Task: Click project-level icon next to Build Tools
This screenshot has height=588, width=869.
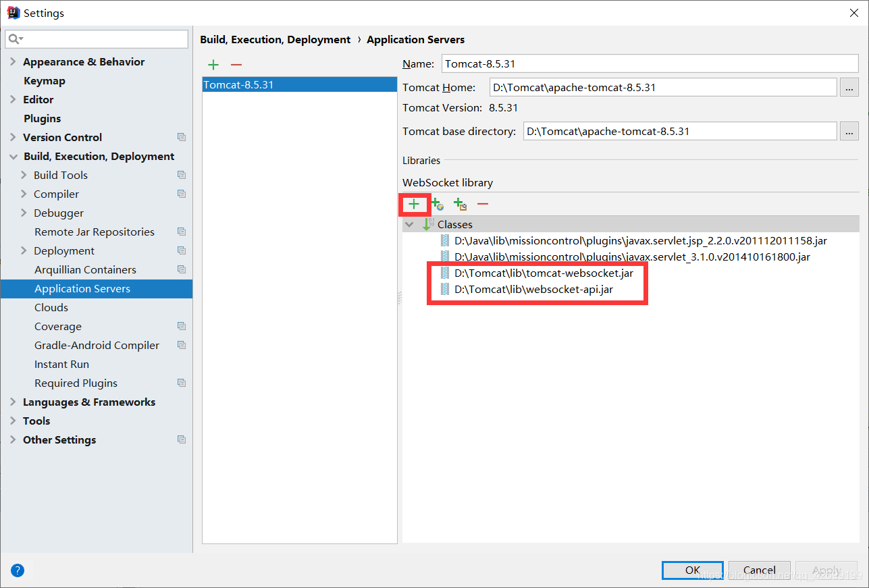Action: point(181,175)
